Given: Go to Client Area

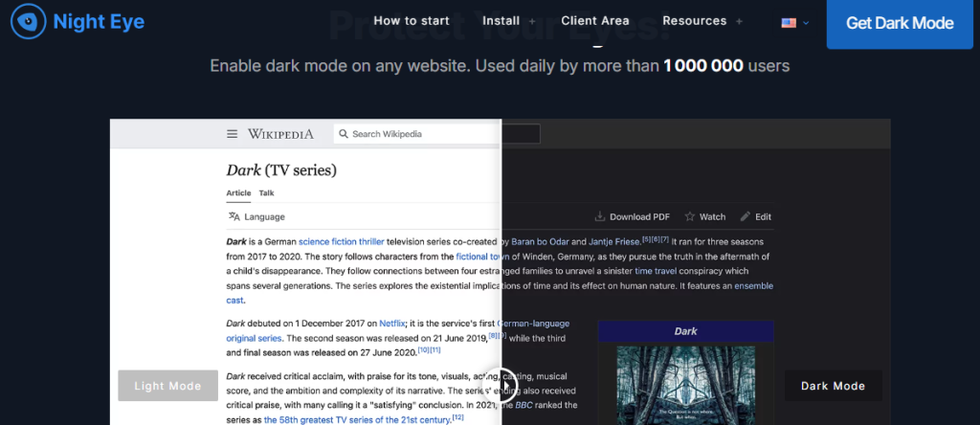Looking at the screenshot, I should click(x=595, y=21).
